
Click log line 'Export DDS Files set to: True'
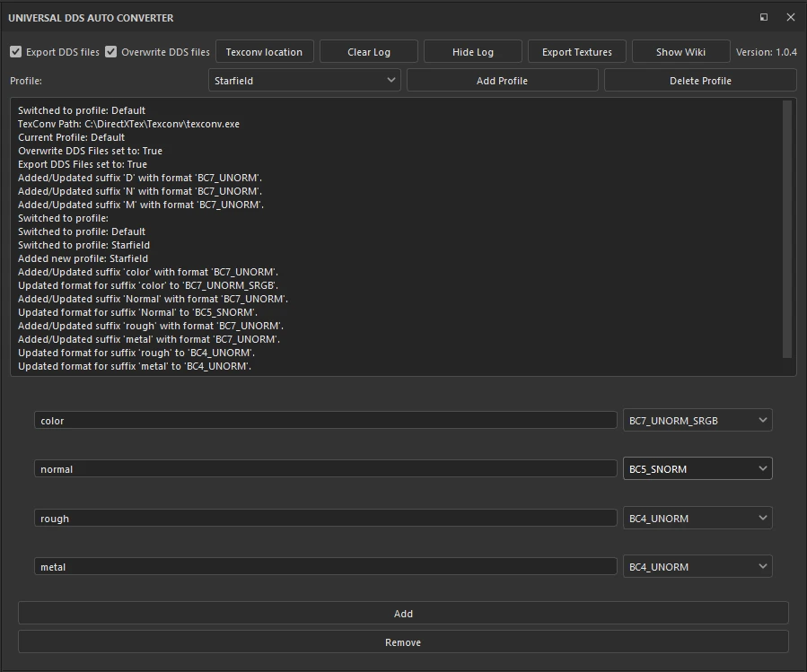coord(83,164)
